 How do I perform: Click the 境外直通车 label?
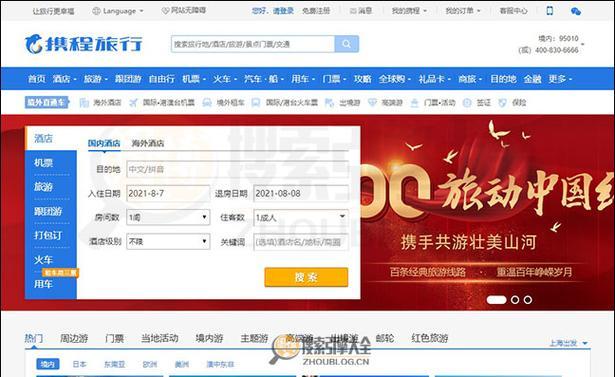[x=46, y=103]
